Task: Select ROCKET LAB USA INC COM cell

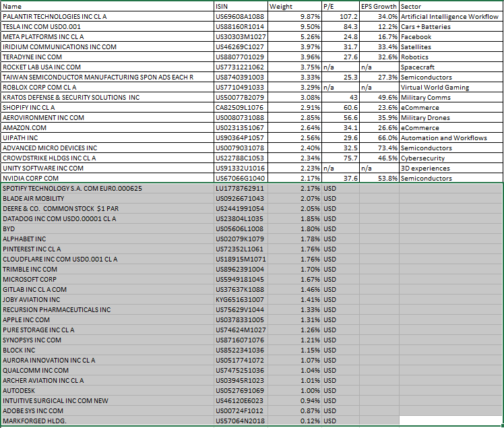Action: [x=107, y=67]
